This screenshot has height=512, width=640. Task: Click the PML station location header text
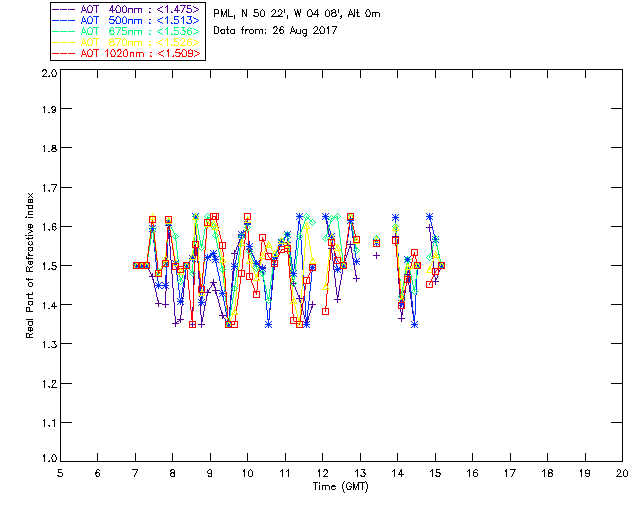point(297,14)
